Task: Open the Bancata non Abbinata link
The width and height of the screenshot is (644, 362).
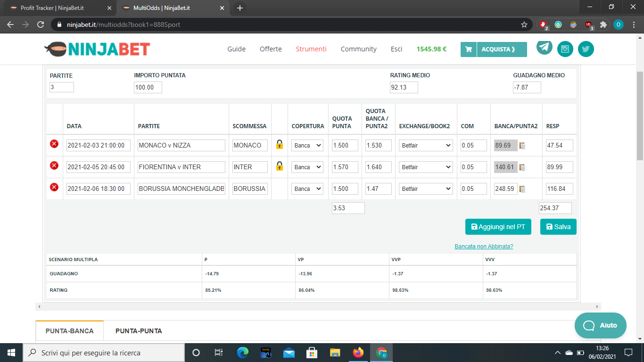Action: [x=484, y=247]
